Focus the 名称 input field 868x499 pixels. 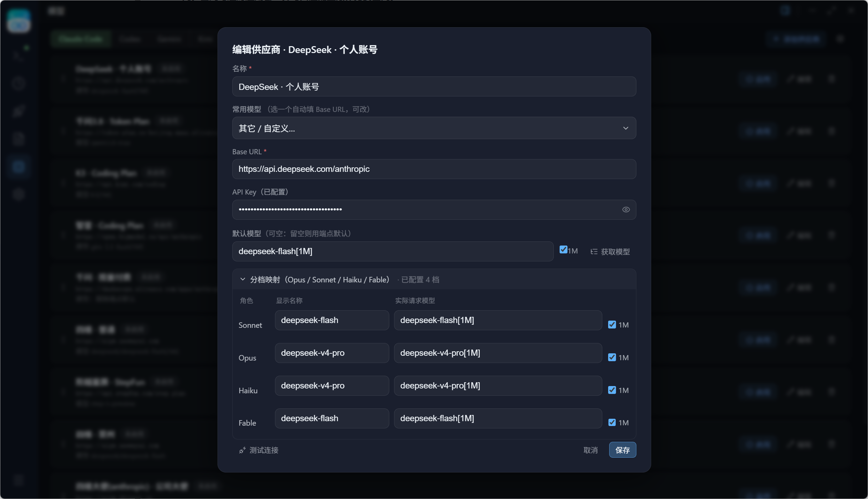pos(434,86)
